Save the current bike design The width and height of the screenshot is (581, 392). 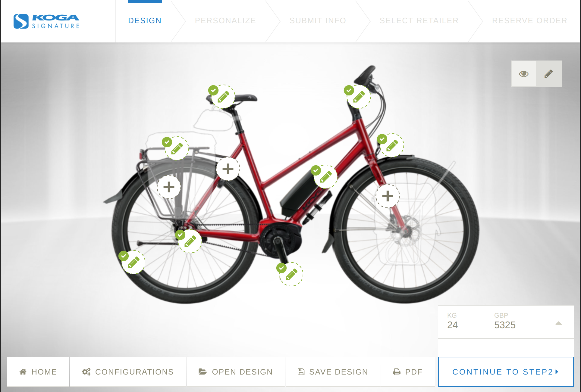point(333,372)
